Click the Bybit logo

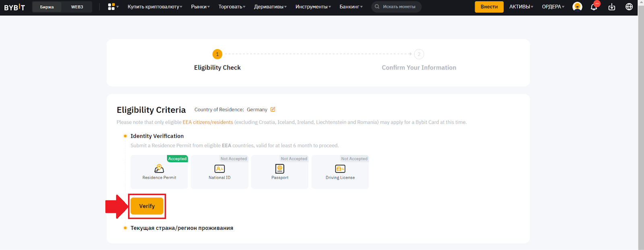click(x=14, y=7)
